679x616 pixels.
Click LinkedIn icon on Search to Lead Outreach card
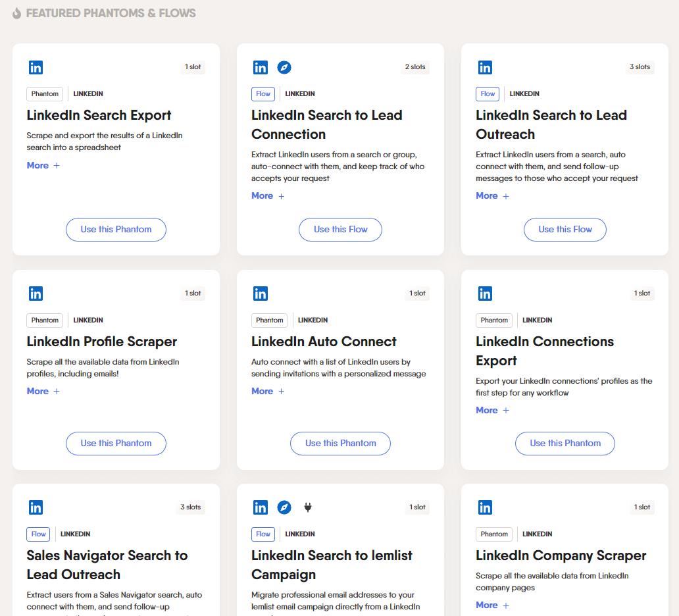[485, 68]
